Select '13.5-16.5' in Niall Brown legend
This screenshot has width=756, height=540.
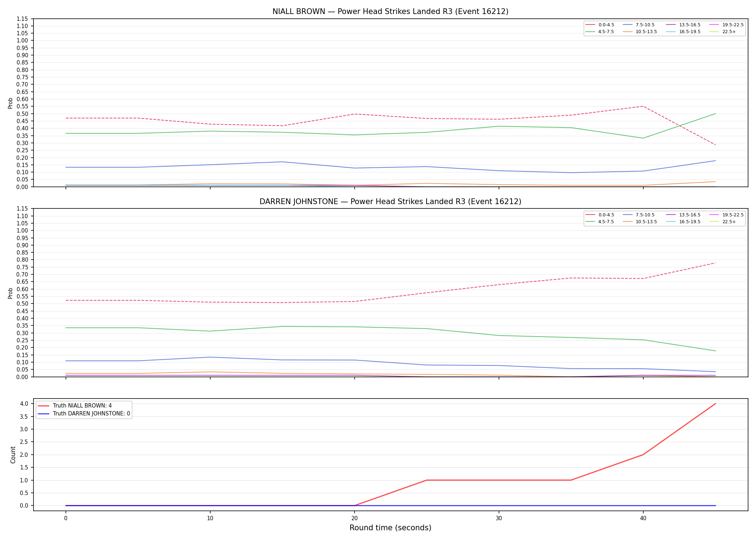tap(684, 25)
